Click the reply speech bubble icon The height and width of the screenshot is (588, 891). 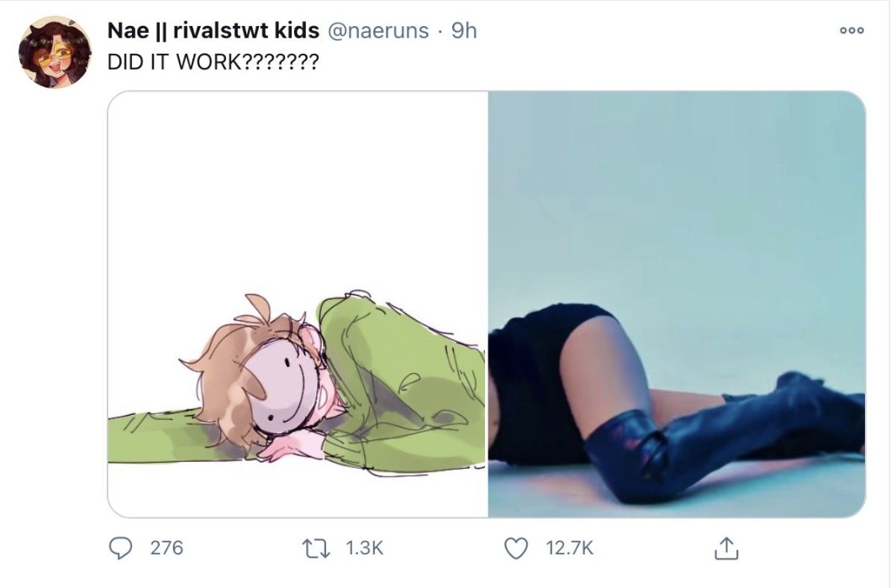[122, 548]
